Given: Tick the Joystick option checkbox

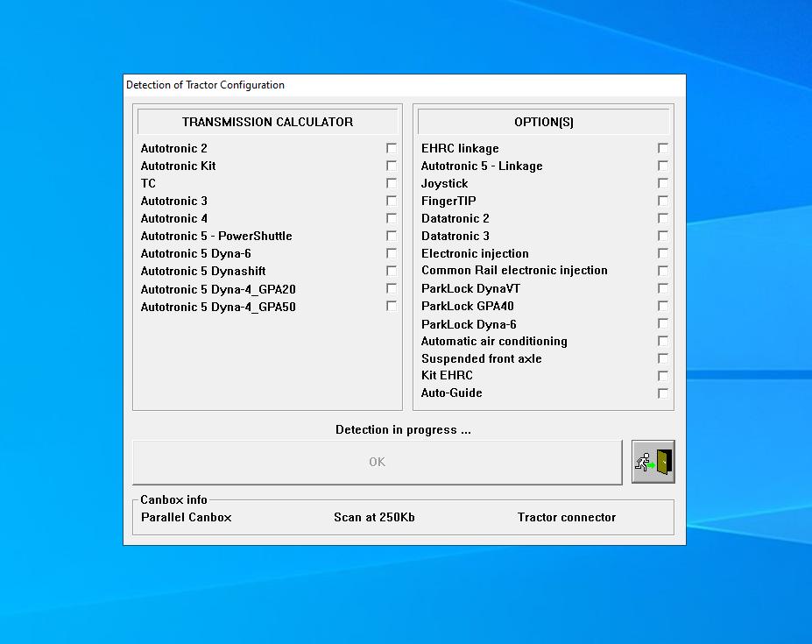Looking at the screenshot, I should pyautogui.click(x=663, y=183).
